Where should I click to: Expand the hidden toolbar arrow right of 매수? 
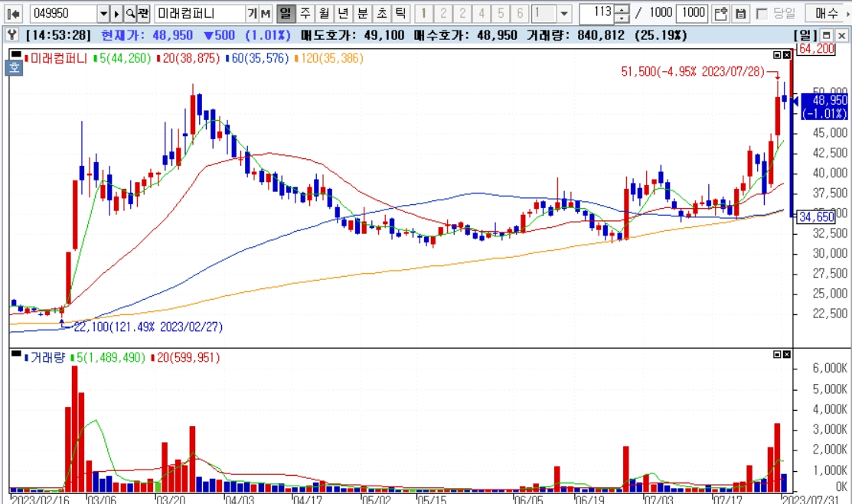pos(847,14)
